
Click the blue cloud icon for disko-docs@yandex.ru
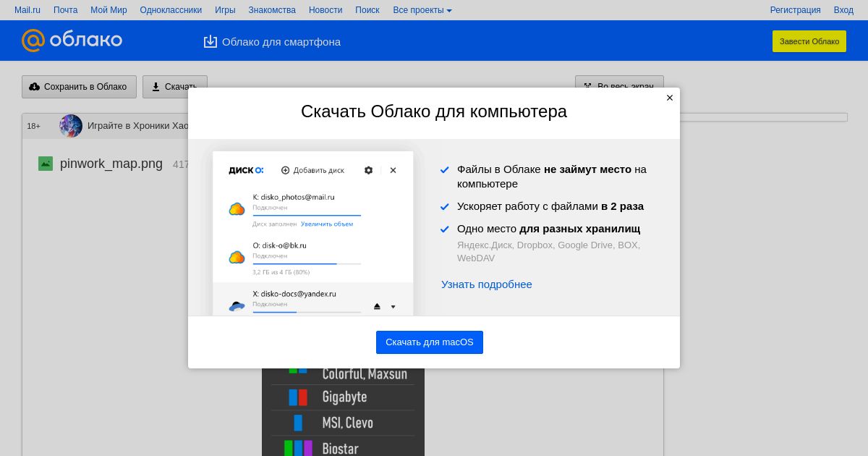point(237,306)
